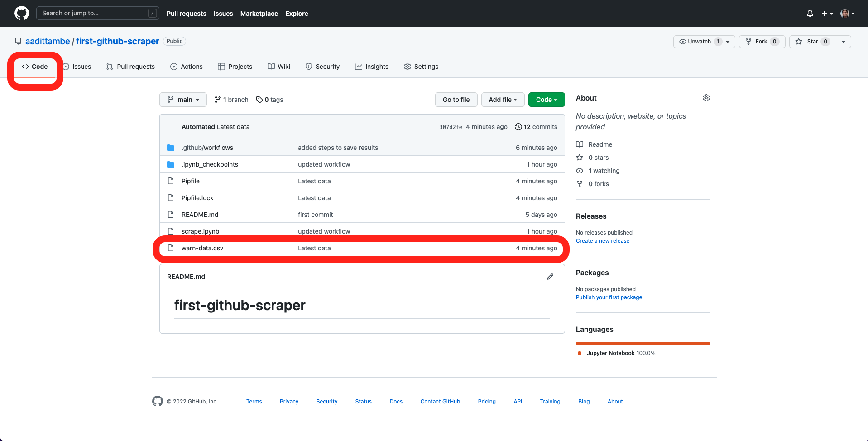
Task: Open the Actions tab
Action: coord(187,67)
